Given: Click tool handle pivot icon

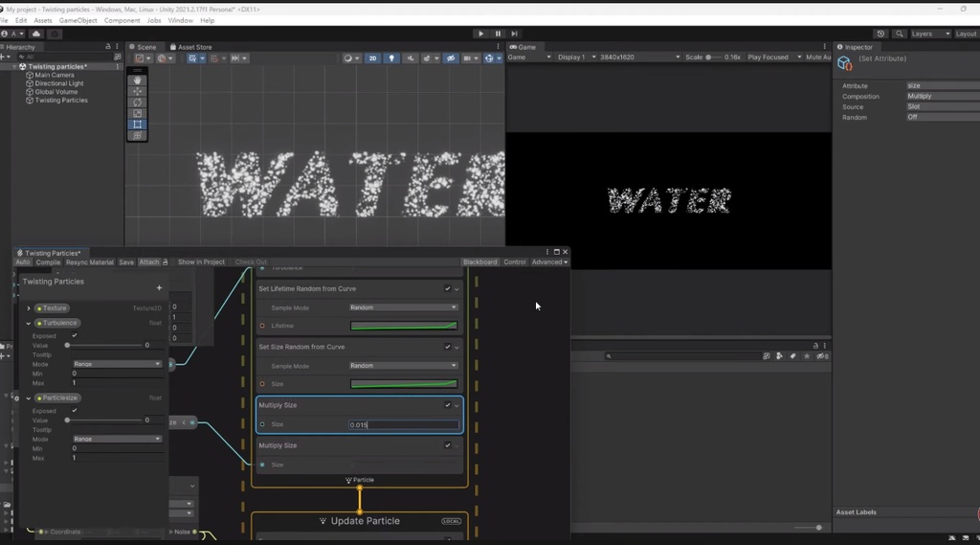Looking at the screenshot, I should coord(143,58).
